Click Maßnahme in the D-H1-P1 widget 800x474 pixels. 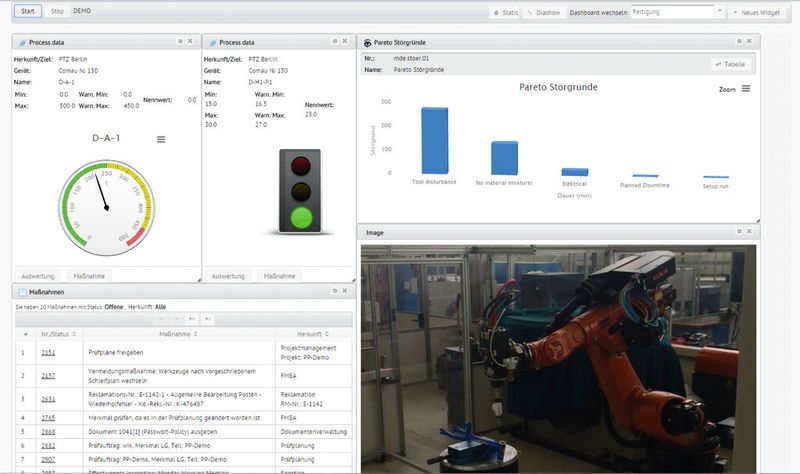tap(280, 276)
